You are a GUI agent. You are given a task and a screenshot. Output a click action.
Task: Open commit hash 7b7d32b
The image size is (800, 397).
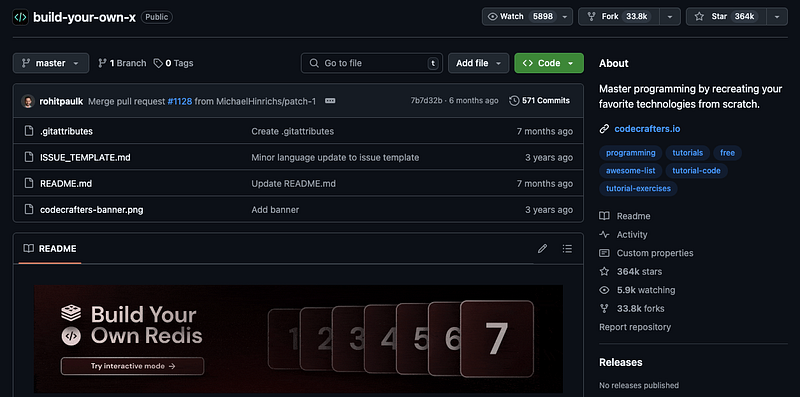426,101
